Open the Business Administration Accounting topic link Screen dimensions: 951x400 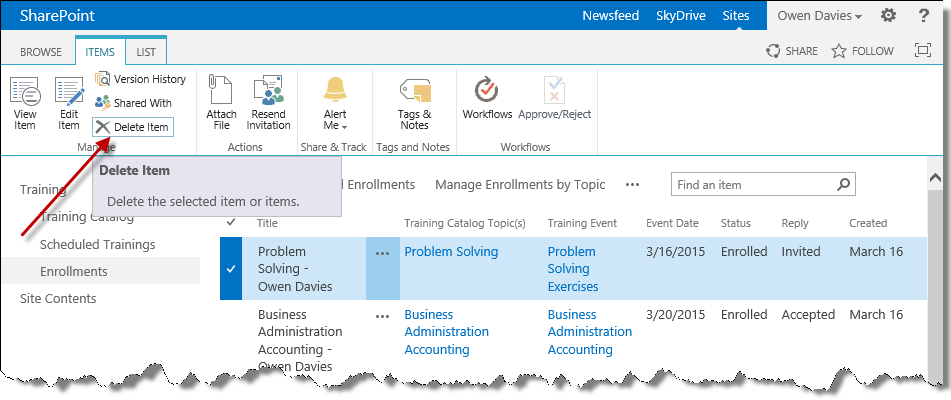tap(446, 332)
